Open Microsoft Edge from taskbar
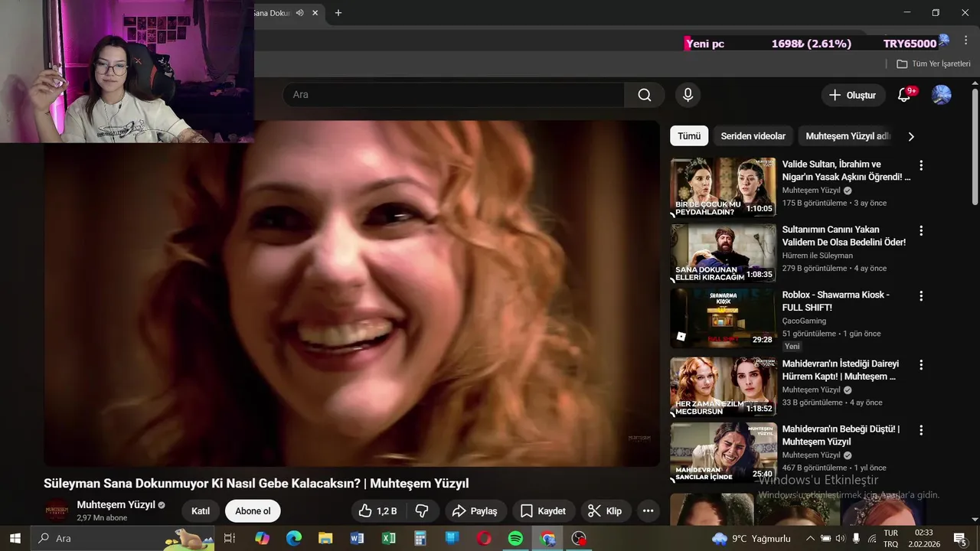This screenshot has height=551, width=980. click(294, 539)
